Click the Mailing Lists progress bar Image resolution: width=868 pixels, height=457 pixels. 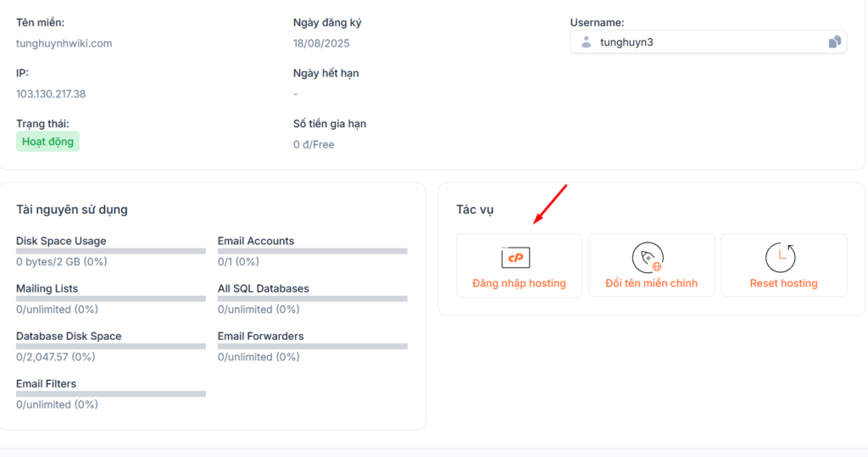111,298
